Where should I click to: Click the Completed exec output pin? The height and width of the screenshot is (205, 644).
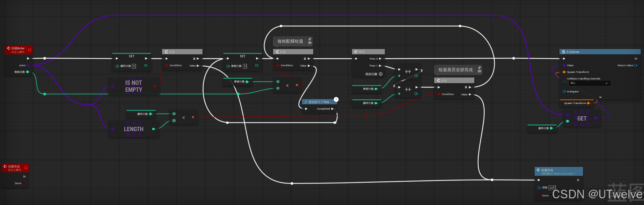(332, 109)
